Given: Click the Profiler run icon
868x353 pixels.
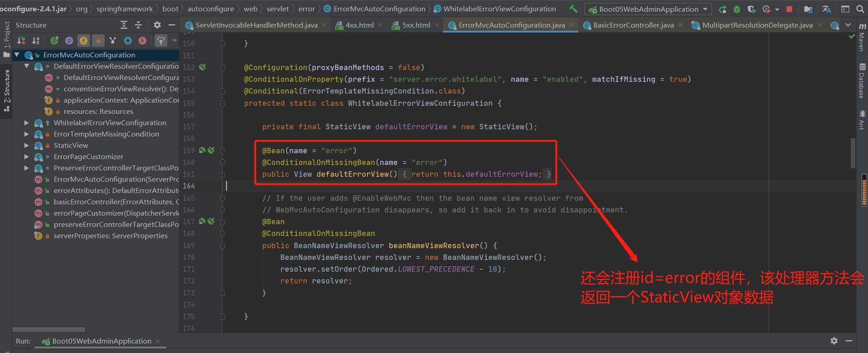Looking at the screenshot, I should 766,9.
